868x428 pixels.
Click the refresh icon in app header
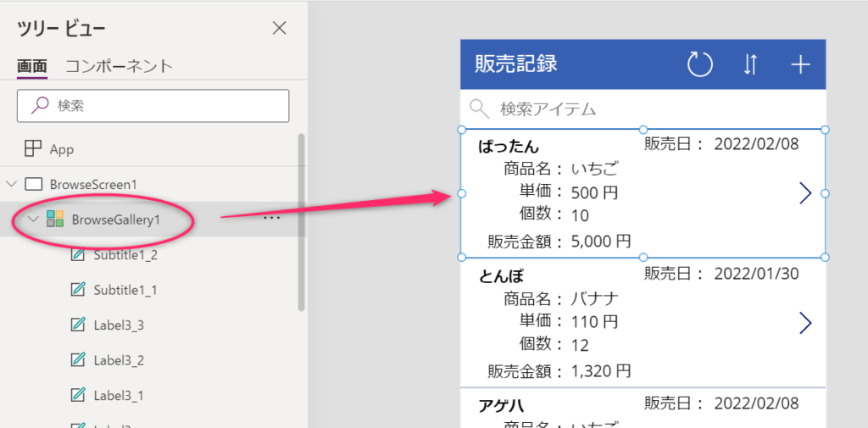pyautogui.click(x=699, y=64)
